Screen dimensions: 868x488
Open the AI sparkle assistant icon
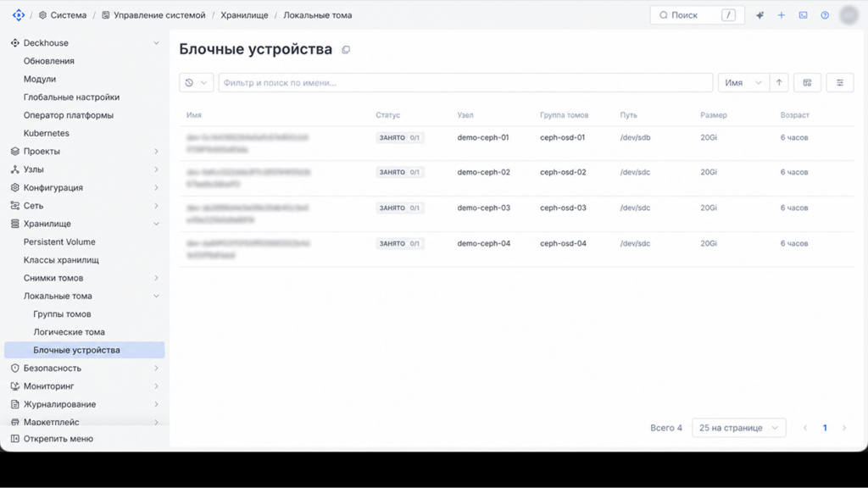[759, 15]
